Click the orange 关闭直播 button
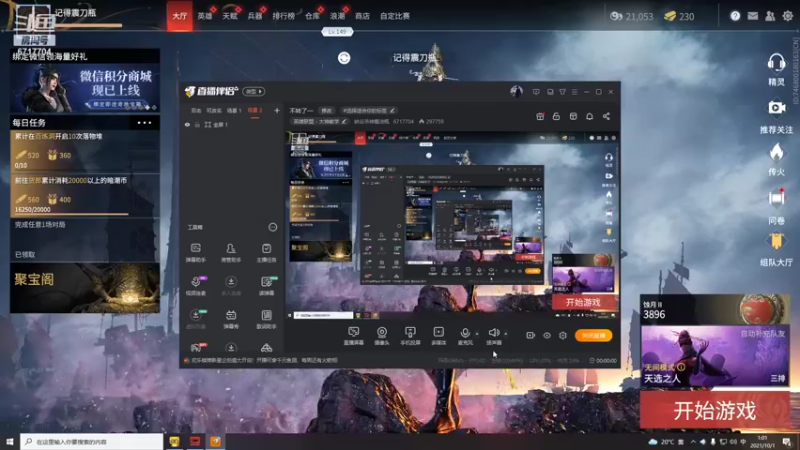The width and height of the screenshot is (800, 450). pyautogui.click(x=593, y=335)
